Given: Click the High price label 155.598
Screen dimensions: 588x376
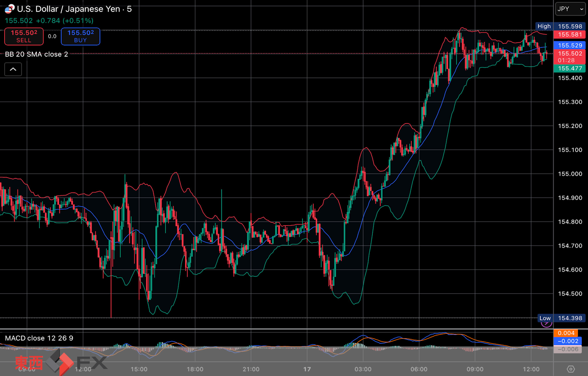Looking at the screenshot, I should click(570, 26).
